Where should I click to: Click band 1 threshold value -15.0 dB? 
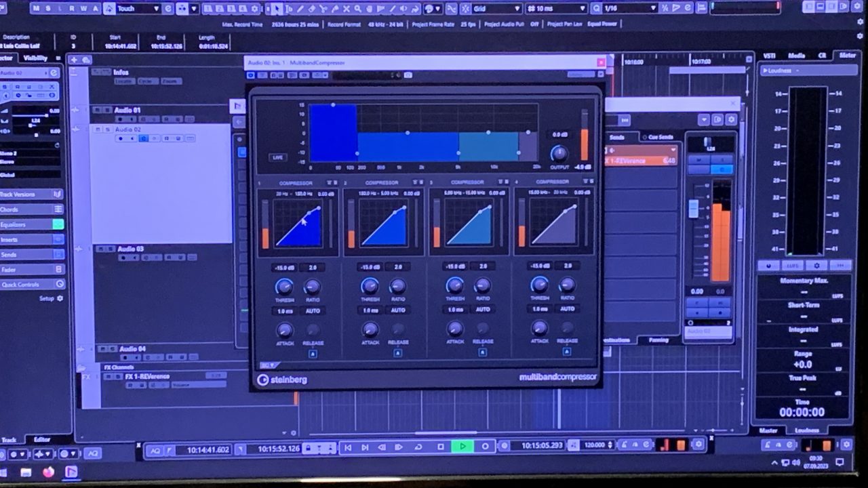click(284, 267)
